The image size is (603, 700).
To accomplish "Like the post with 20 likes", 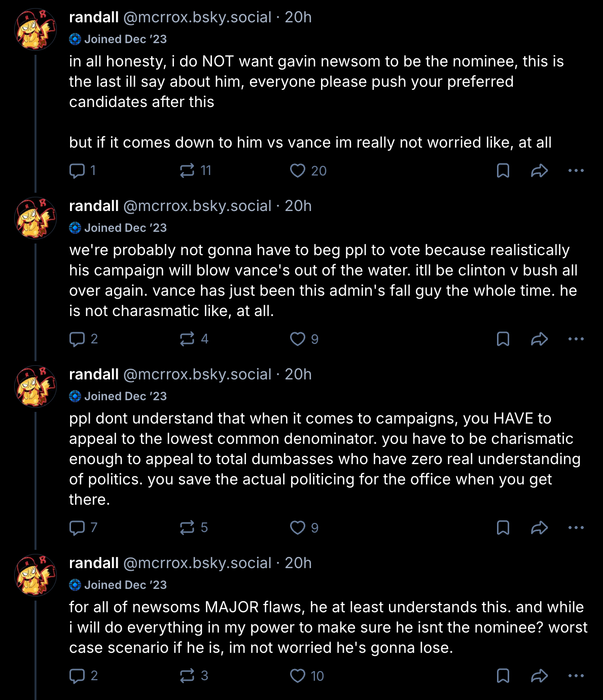I will tap(298, 171).
